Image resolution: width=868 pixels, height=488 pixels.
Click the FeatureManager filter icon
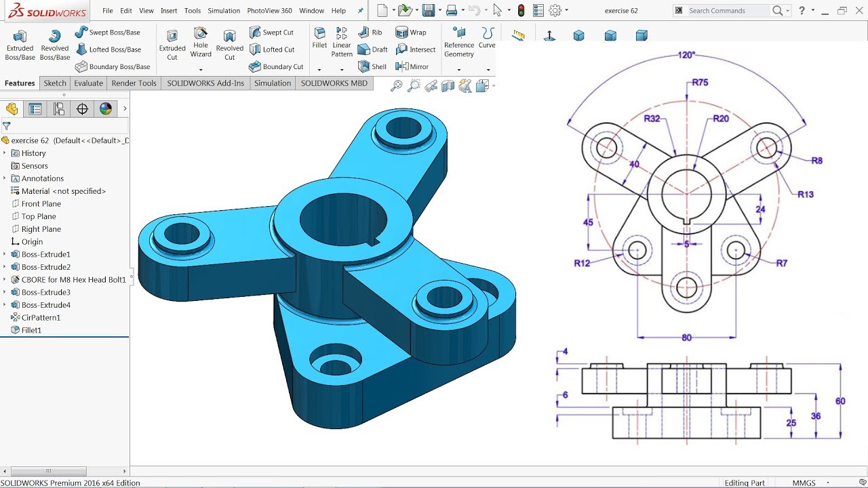[6, 126]
